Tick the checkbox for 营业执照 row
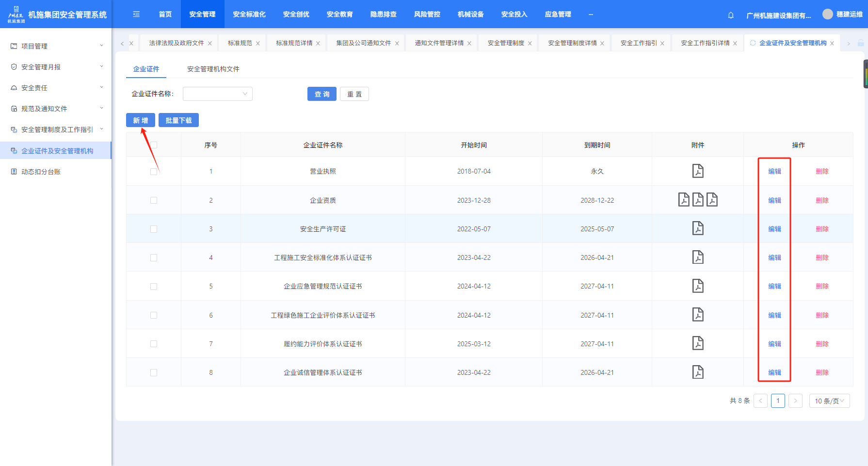 [154, 172]
